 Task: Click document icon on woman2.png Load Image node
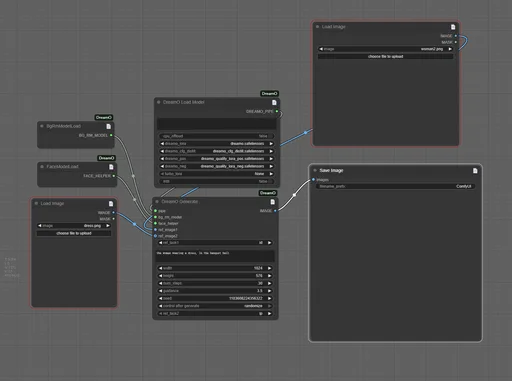point(453,27)
